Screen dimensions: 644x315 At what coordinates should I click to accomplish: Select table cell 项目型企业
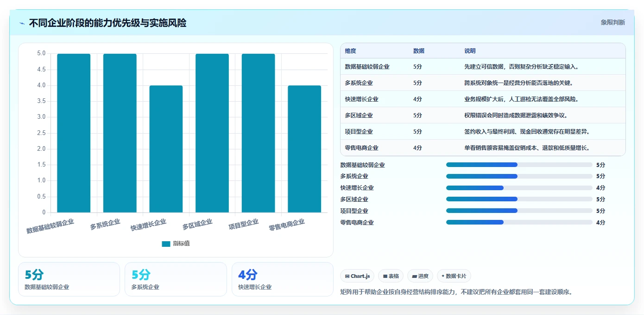pyautogui.click(x=359, y=132)
